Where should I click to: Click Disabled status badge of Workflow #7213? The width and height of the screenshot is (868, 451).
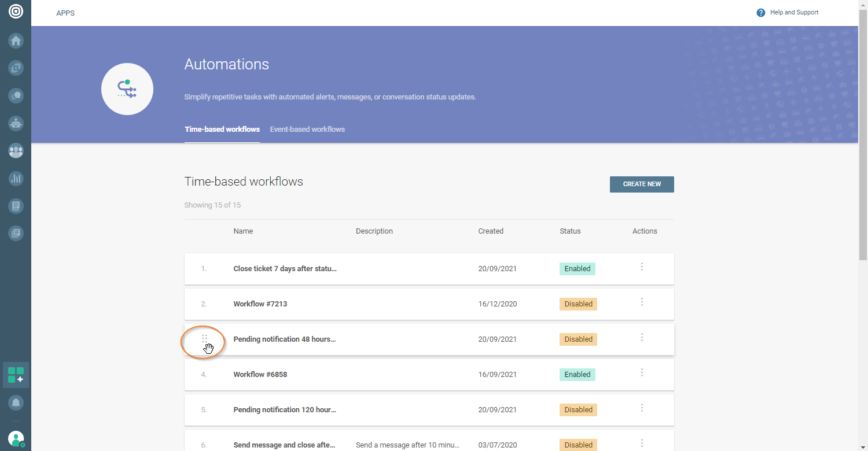578,304
